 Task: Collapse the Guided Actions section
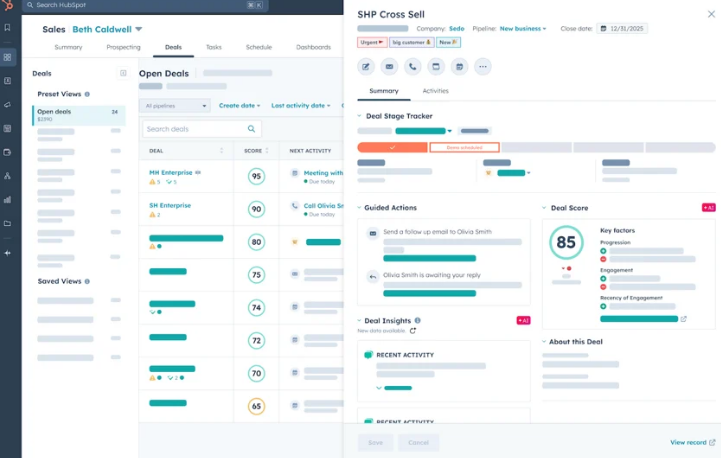(x=360, y=208)
